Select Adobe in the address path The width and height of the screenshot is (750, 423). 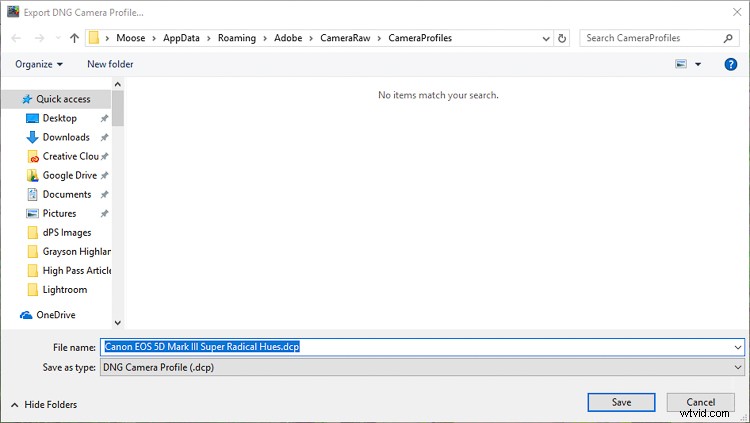point(288,38)
